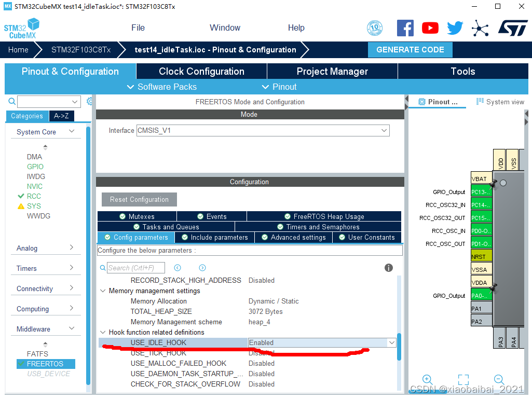This screenshot has width=532, height=399.
Task: Expand the Software Packs menu
Action: (162, 87)
